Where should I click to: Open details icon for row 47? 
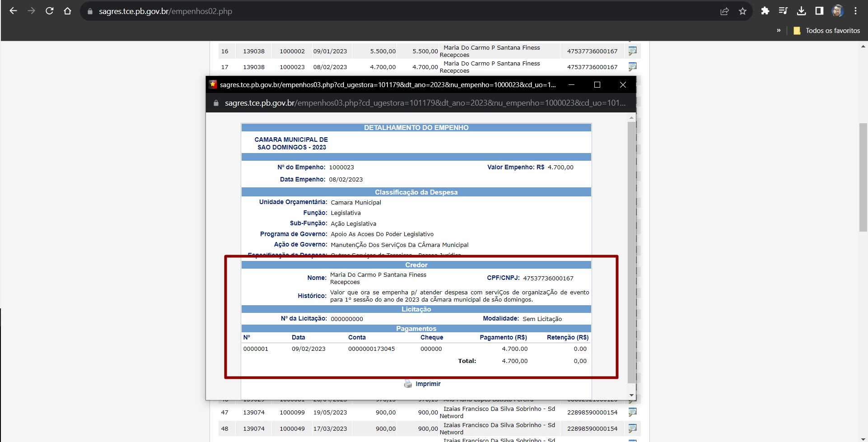point(632,412)
